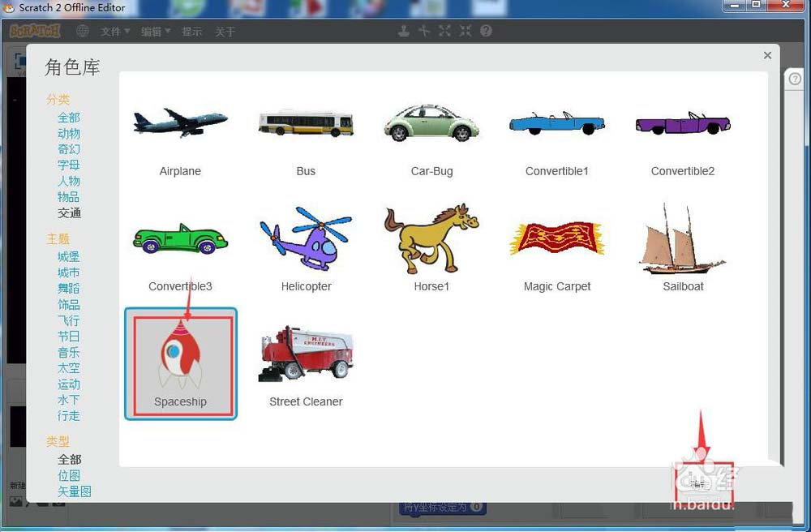This screenshot has height=532, width=811.
Task: Pick the Magic Carpet sprite
Action: coord(557,238)
